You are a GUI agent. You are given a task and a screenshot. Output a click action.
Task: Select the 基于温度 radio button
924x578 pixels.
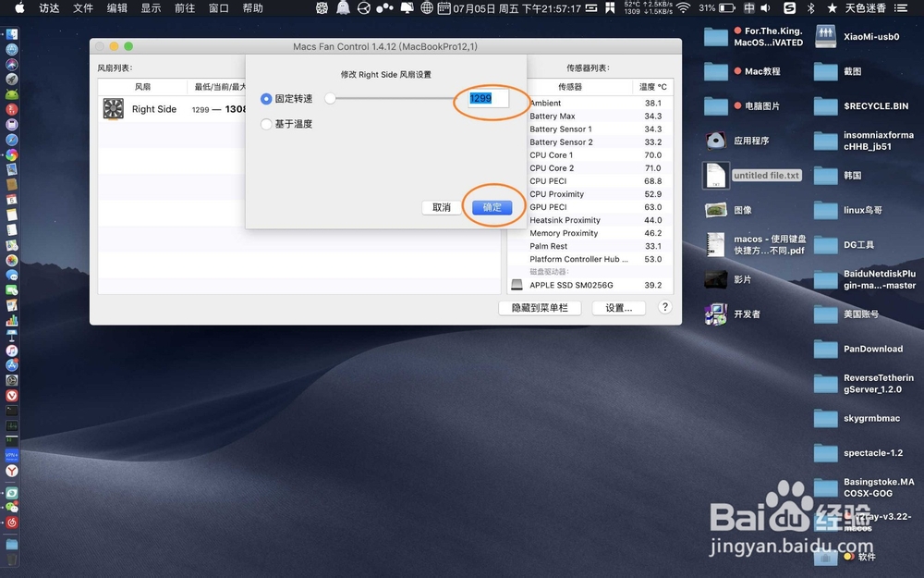pyautogui.click(x=266, y=125)
